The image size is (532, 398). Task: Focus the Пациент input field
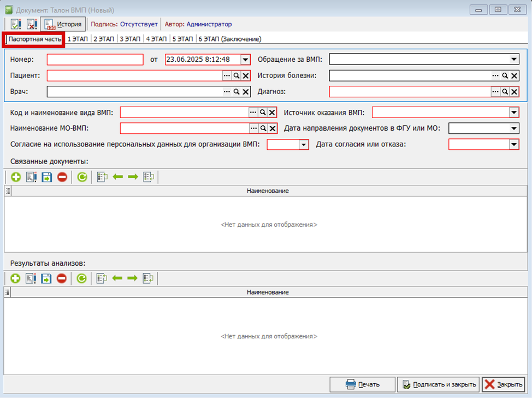(x=134, y=75)
